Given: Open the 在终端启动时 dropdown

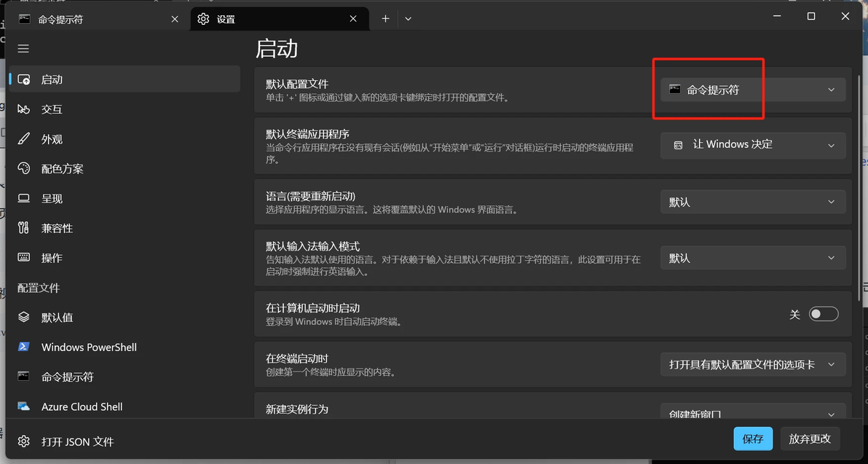Looking at the screenshot, I should [x=753, y=364].
